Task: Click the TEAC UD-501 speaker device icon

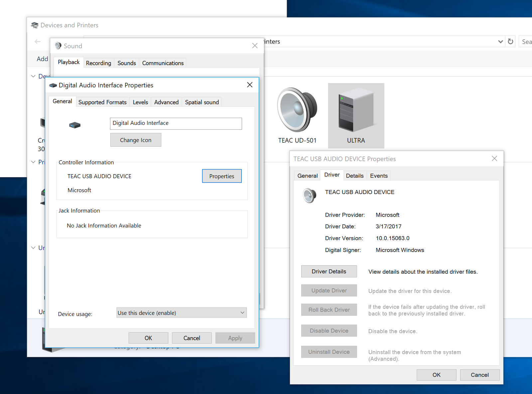Action: 297,110
